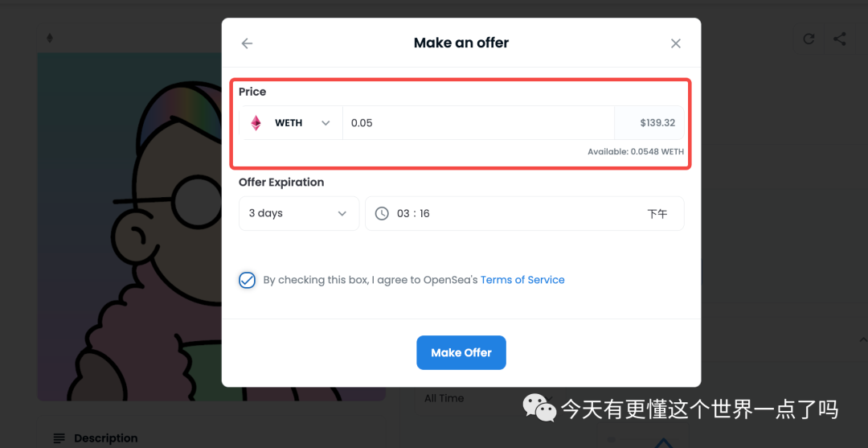Image resolution: width=868 pixels, height=448 pixels.
Task: Uncheck the Terms of Service agreement checkbox
Action: click(x=247, y=280)
